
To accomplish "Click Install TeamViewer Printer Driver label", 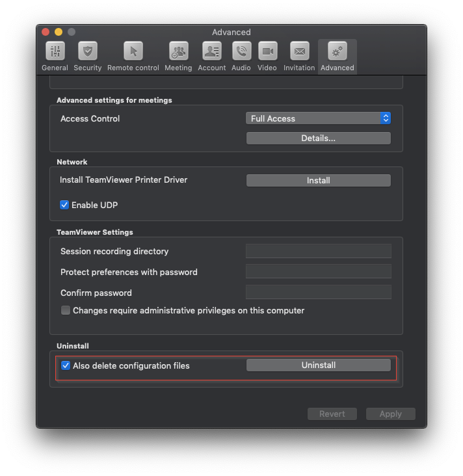I will pyautogui.click(x=124, y=179).
